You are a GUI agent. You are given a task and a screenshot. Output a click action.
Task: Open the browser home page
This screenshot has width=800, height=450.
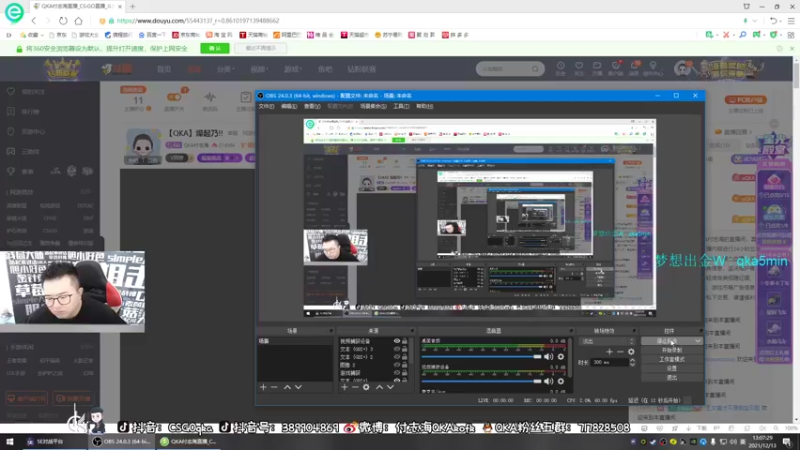tap(78, 21)
